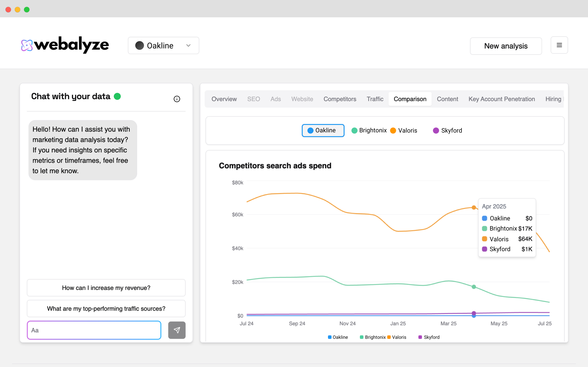Toggle Valoris in the bottom chart legend

pyautogui.click(x=397, y=337)
